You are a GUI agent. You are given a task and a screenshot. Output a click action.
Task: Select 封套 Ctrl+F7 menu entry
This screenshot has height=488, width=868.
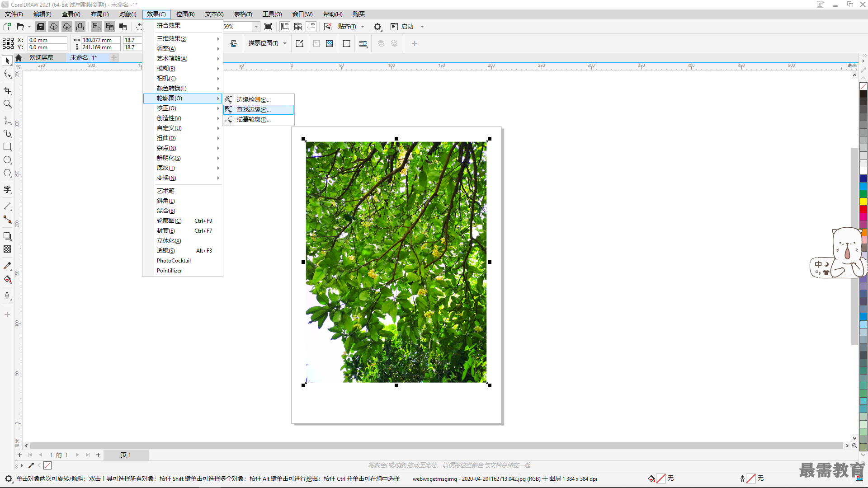tap(183, 231)
